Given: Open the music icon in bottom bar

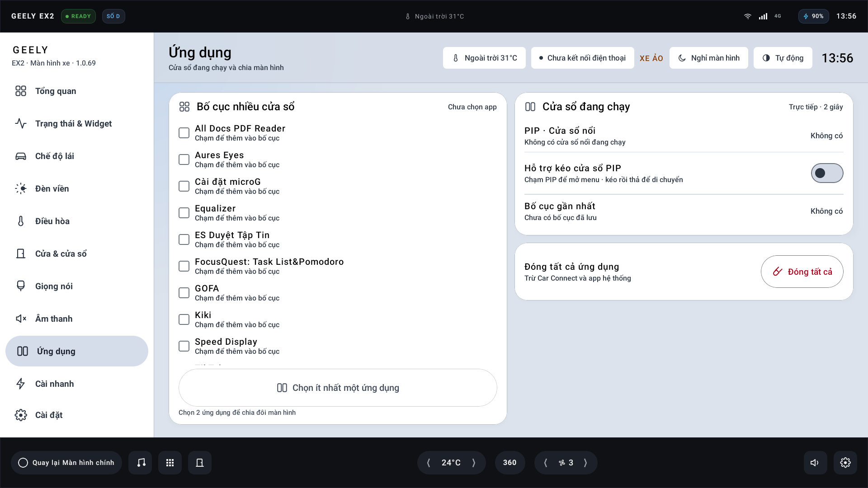Looking at the screenshot, I should pyautogui.click(x=140, y=463).
